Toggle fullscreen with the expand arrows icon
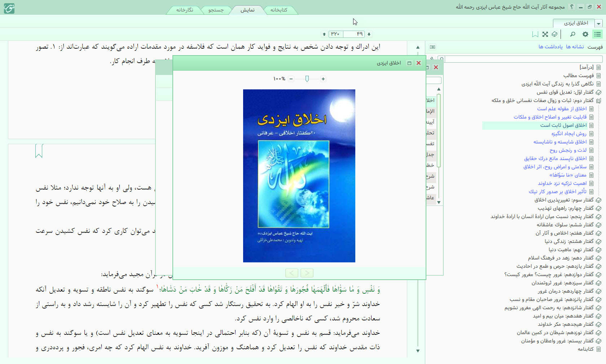Screen dimensions: 606x364 click(x=545, y=34)
